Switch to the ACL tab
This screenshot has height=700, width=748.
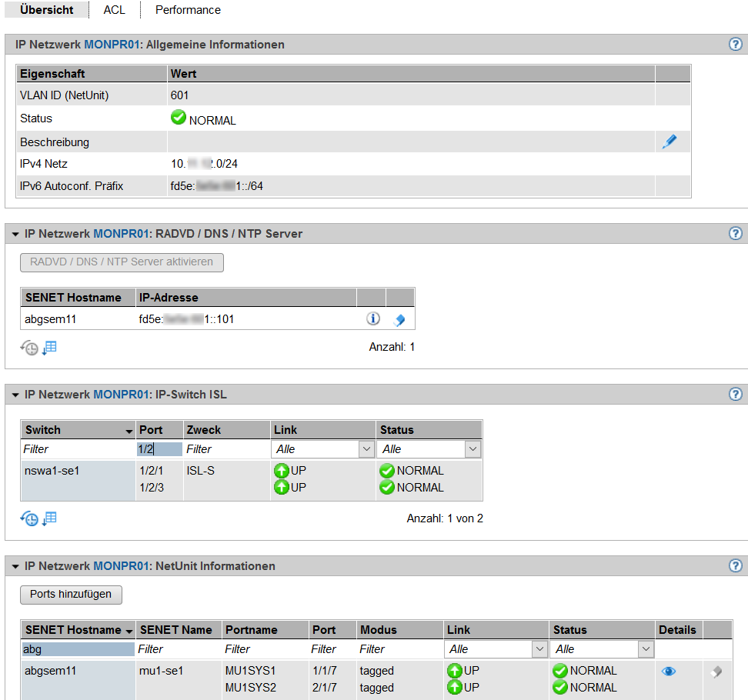coord(114,10)
